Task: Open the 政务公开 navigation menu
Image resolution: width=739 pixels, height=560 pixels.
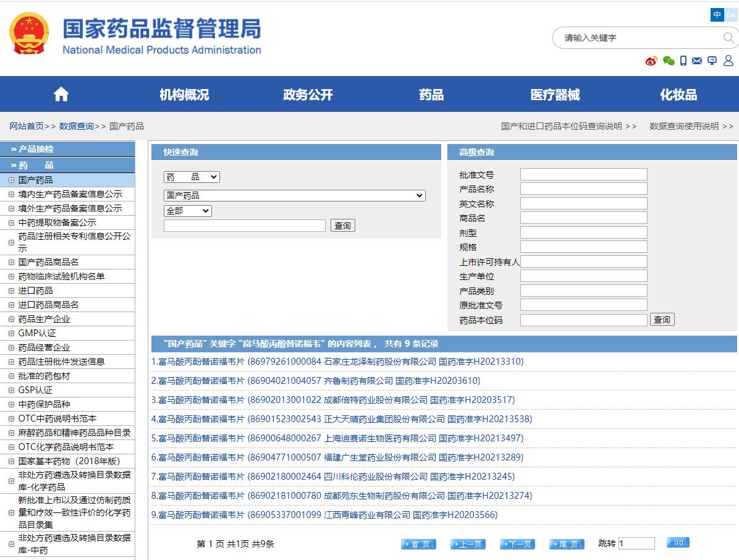Action: 307,94
